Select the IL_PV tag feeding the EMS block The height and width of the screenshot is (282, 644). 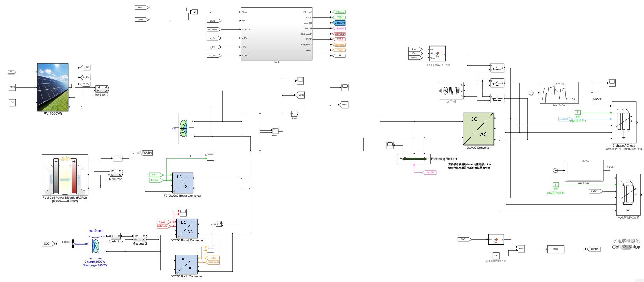click(x=214, y=56)
